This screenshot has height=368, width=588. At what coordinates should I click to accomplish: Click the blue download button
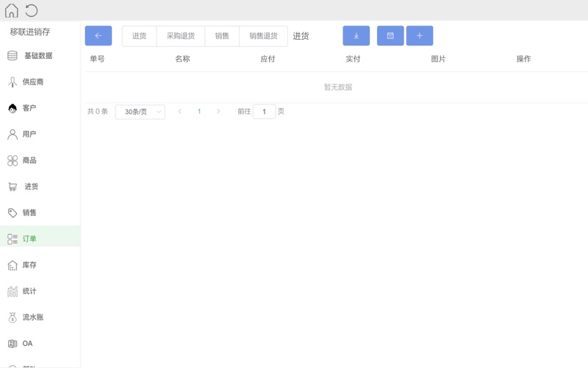click(x=356, y=35)
